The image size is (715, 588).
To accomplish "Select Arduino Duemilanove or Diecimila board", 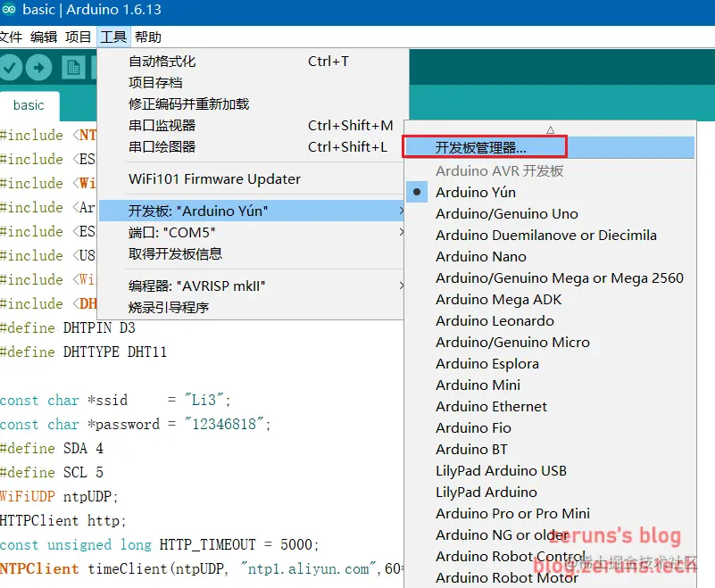I will [x=550, y=236].
